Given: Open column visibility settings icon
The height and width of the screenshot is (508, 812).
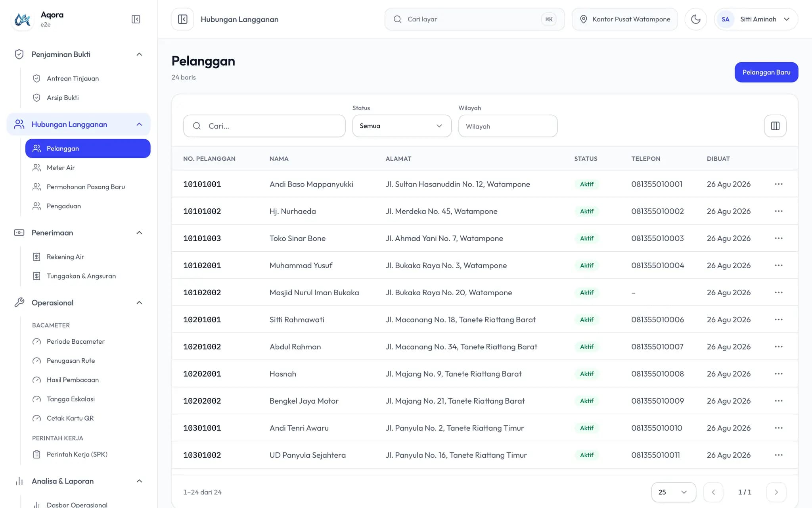Looking at the screenshot, I should [775, 126].
